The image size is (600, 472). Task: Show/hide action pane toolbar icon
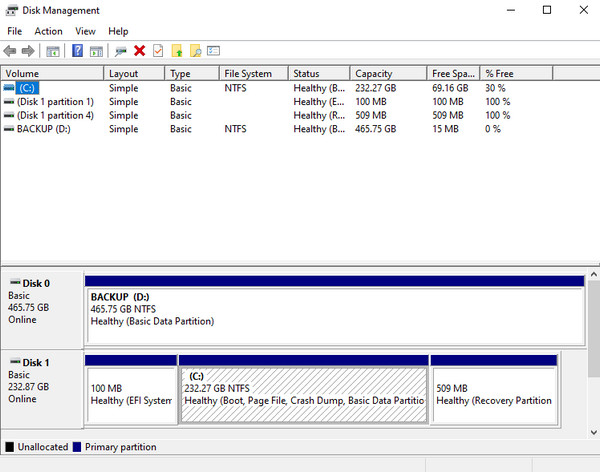coord(96,51)
